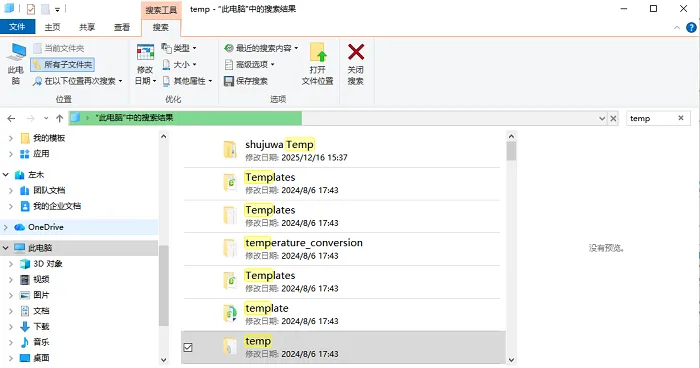Open the 类型 filter dropdown
This screenshot has height=368, width=700.
coord(179,48)
